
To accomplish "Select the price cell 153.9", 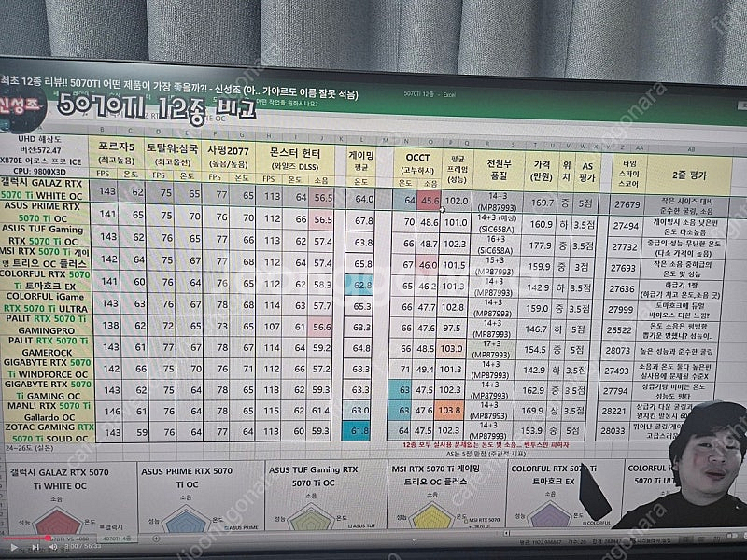I will coord(531,430).
